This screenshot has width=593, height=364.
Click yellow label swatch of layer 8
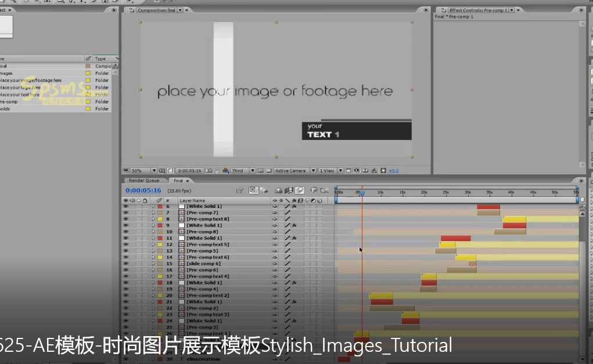click(x=160, y=219)
